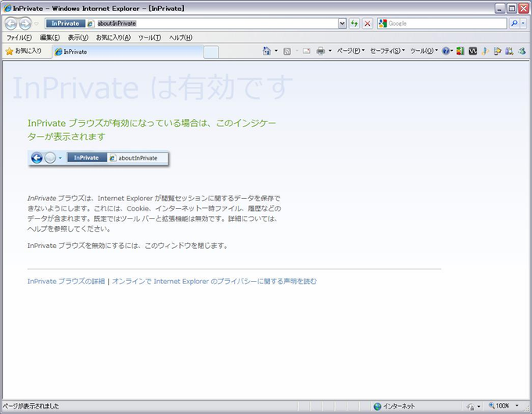
Task: Click the InPrivate ブラウズを無効にするには paragraph
Action: tap(128, 246)
